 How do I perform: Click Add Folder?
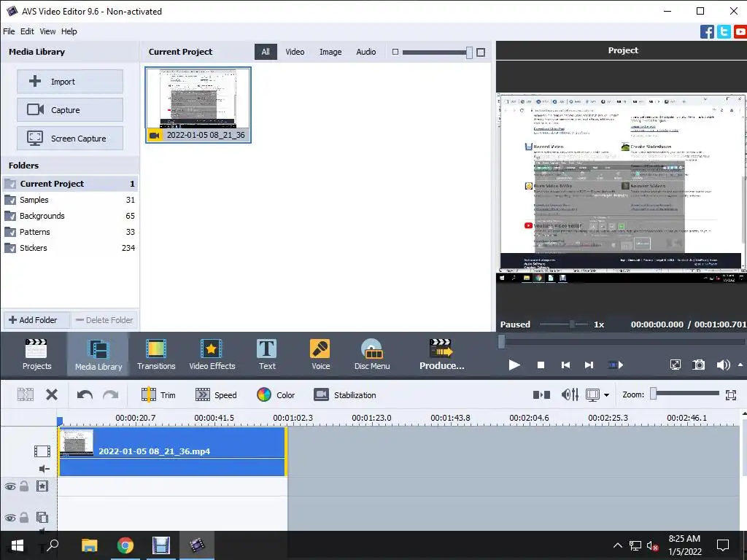(37, 320)
